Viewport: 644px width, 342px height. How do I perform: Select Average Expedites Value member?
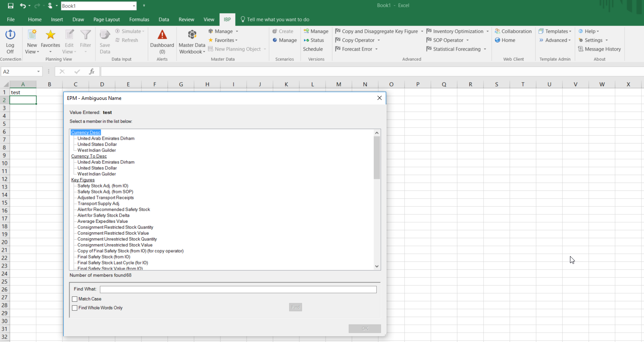tap(102, 221)
